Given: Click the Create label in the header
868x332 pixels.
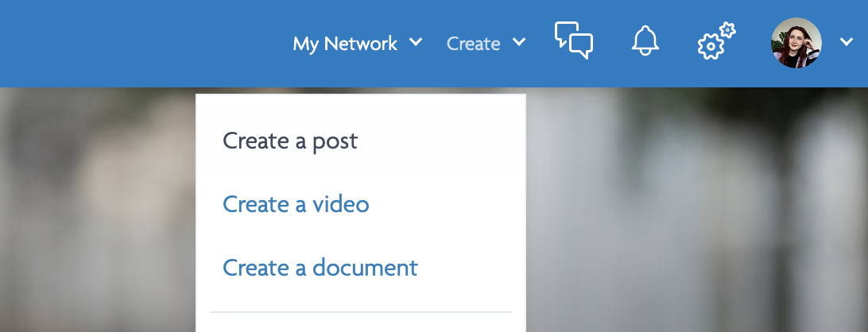Looking at the screenshot, I should tap(473, 44).
